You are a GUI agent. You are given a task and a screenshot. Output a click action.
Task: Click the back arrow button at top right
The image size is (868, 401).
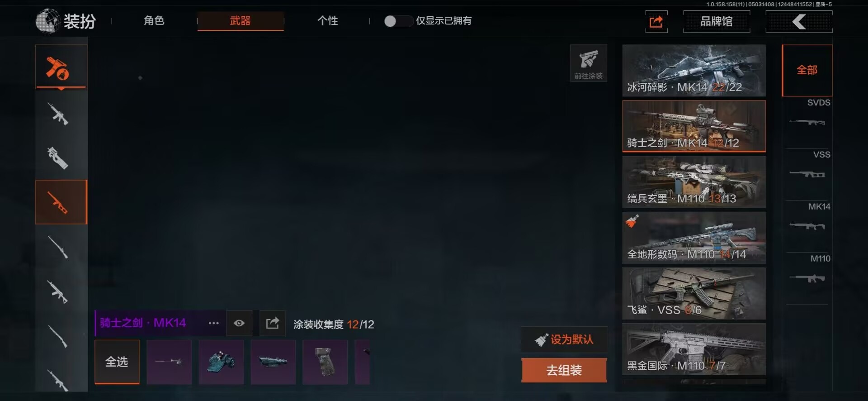point(799,21)
